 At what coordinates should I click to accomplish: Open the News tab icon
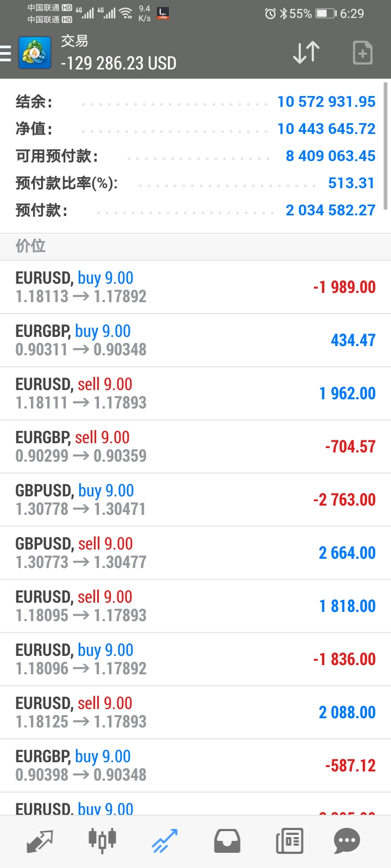click(289, 841)
